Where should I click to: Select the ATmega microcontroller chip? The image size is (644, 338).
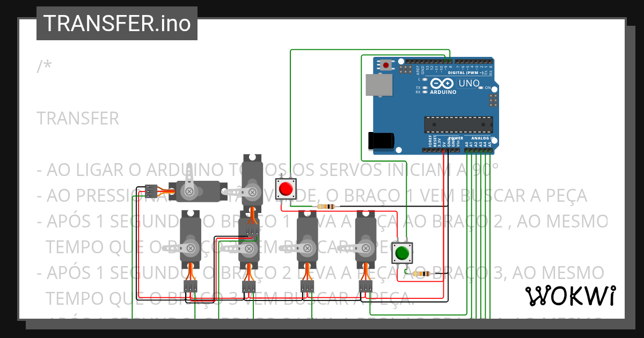(x=459, y=124)
